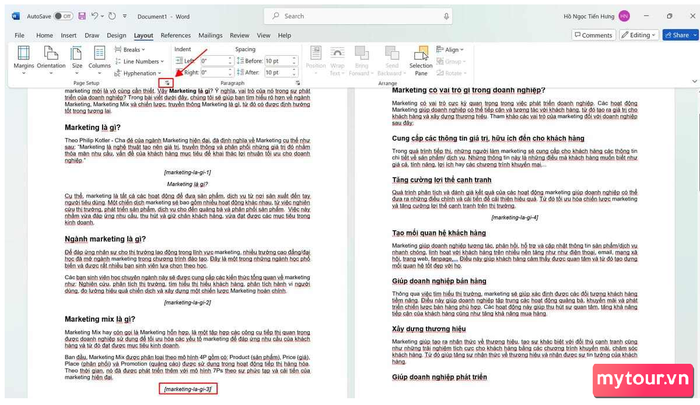The image size is (700, 405).
Task: Switch to the Review tab
Action: click(239, 35)
